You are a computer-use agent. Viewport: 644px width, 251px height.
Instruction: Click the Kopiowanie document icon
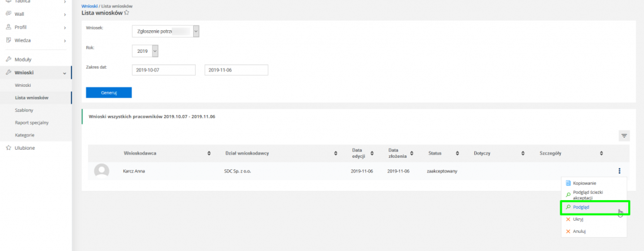568,183
